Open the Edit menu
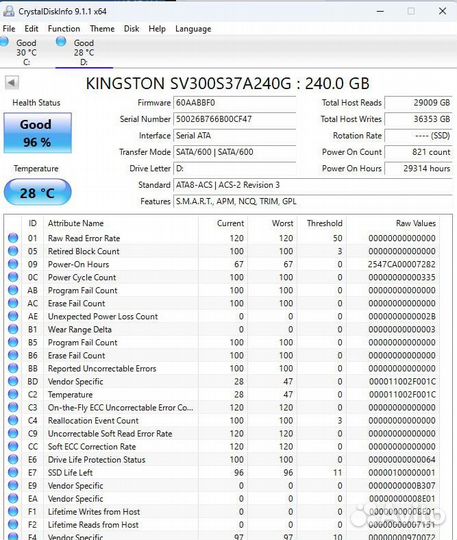 point(31,29)
